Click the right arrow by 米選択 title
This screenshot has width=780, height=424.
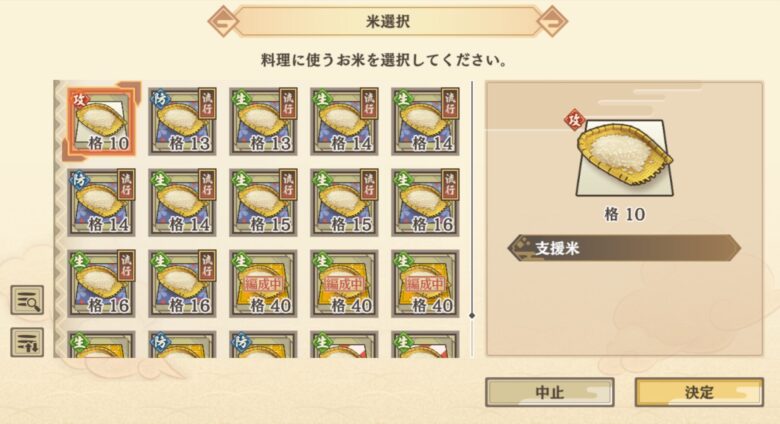click(552, 21)
